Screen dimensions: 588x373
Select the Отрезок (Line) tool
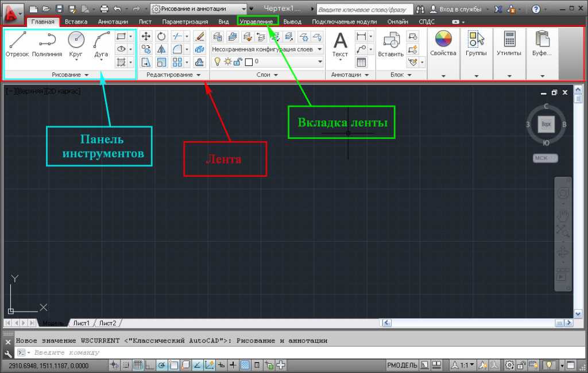coord(17,42)
